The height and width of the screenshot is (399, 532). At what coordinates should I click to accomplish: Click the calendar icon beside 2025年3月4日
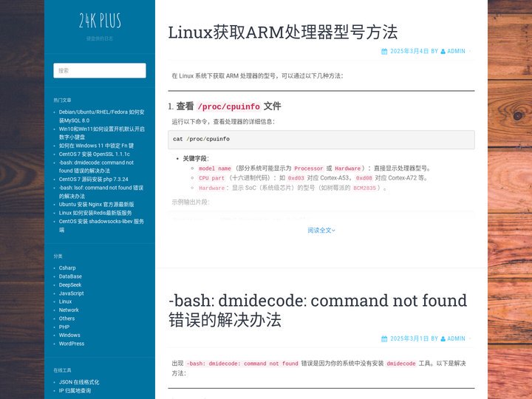click(384, 51)
